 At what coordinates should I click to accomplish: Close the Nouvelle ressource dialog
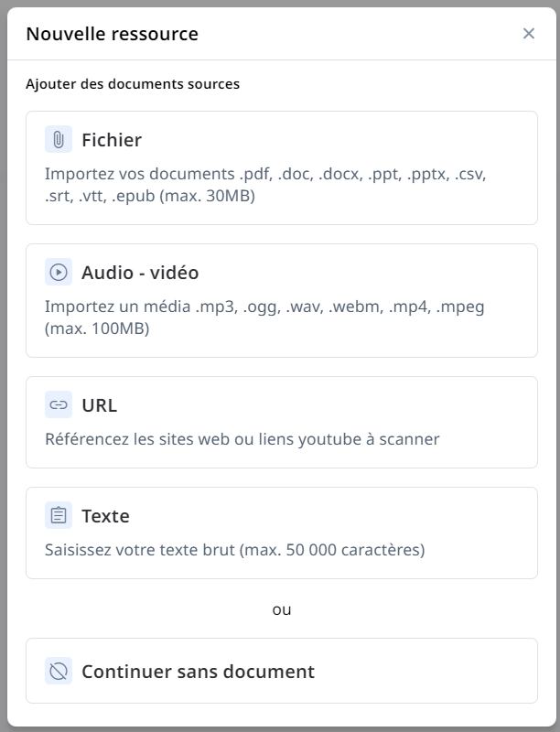pyautogui.click(x=529, y=34)
